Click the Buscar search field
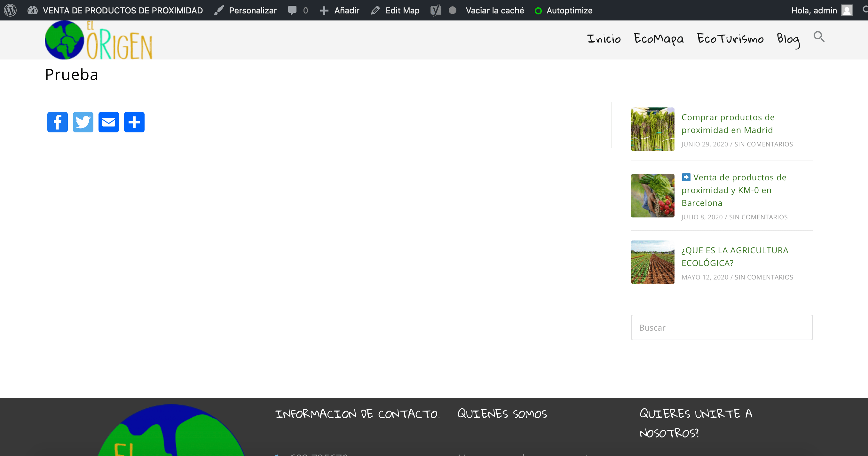868x456 pixels. [x=722, y=327]
